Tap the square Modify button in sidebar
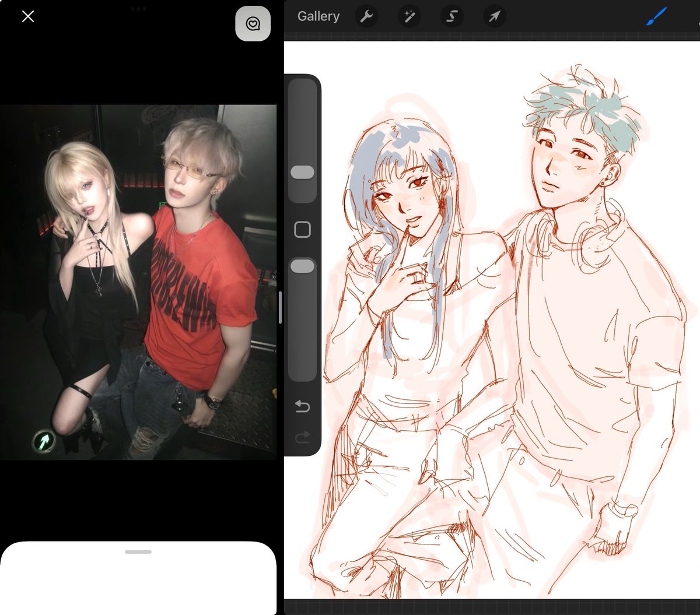 pos(302,229)
